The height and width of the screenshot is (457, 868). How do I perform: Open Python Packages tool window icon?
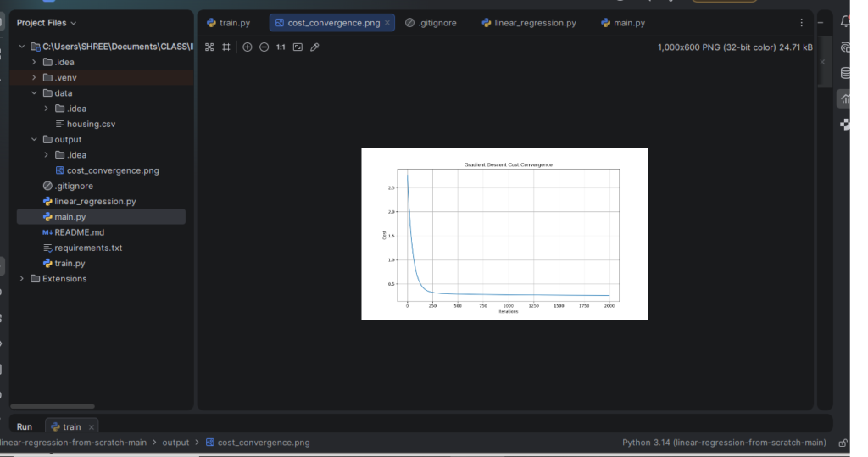pos(845,125)
